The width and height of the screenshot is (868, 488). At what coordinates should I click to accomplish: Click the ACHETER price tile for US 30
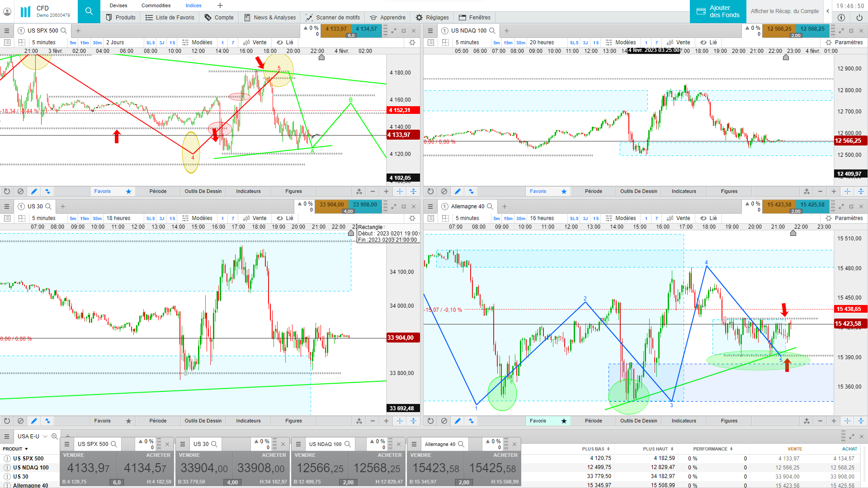click(261, 468)
